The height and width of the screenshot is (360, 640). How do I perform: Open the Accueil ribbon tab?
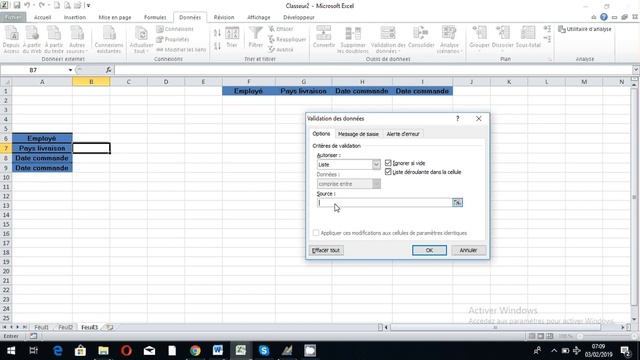click(42, 18)
